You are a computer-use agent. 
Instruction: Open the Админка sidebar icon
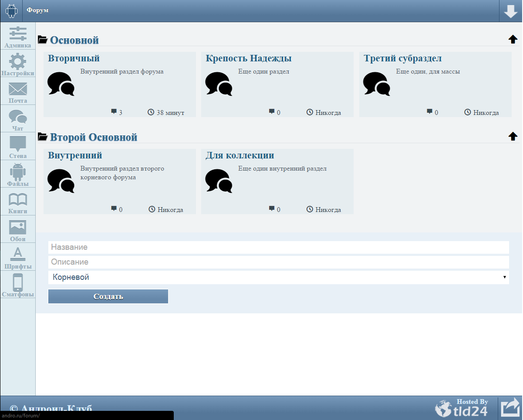click(x=18, y=34)
